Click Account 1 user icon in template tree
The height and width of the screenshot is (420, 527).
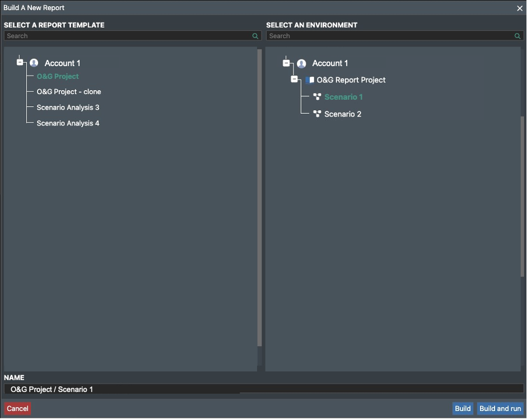click(x=34, y=63)
